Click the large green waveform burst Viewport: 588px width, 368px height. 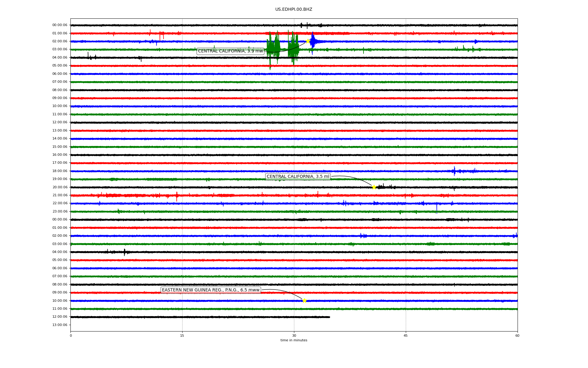[273, 48]
